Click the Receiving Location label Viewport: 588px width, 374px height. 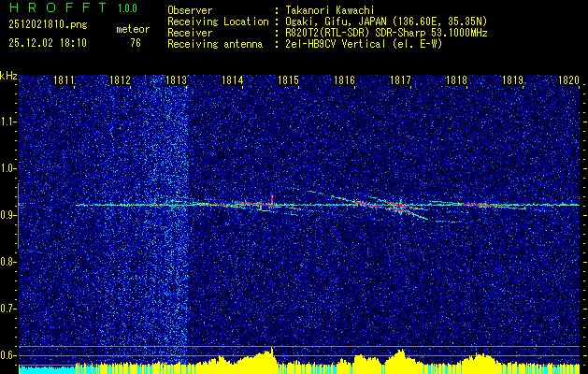(218, 22)
